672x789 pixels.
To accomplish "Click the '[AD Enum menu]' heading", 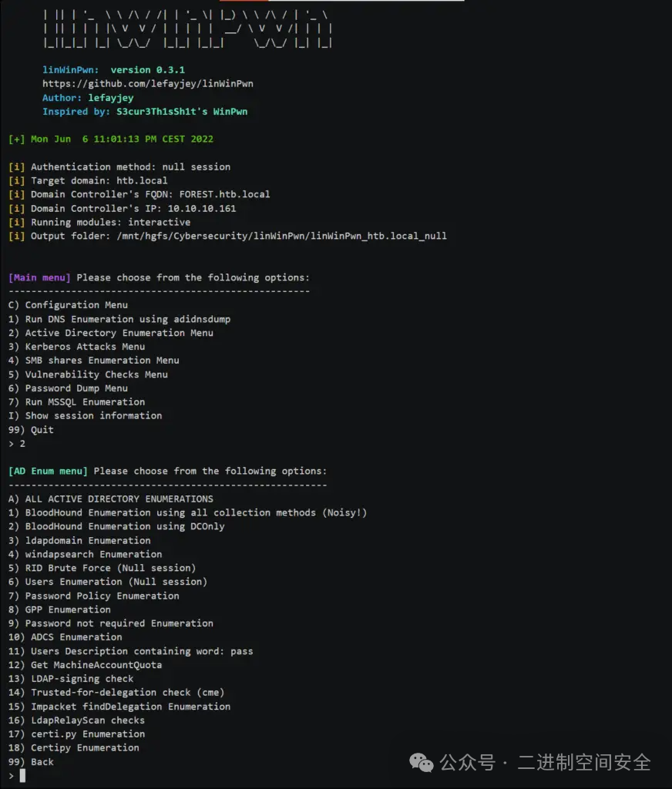I will (x=49, y=471).
